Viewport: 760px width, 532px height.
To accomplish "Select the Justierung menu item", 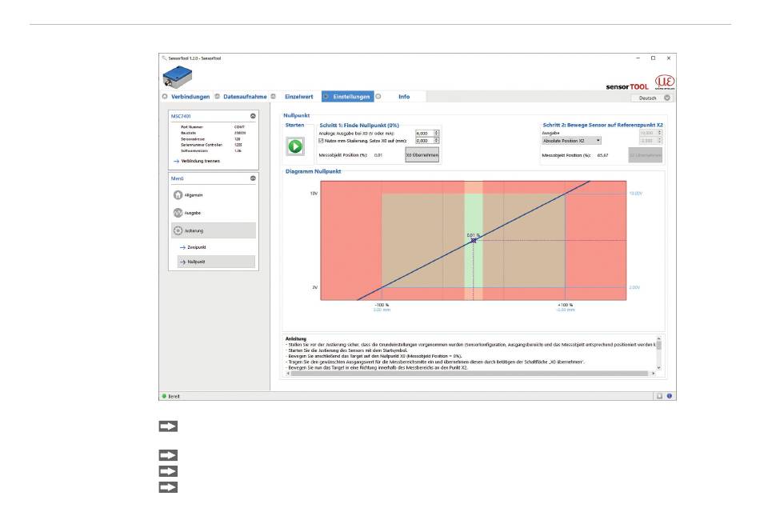I will pyautogui.click(x=214, y=230).
